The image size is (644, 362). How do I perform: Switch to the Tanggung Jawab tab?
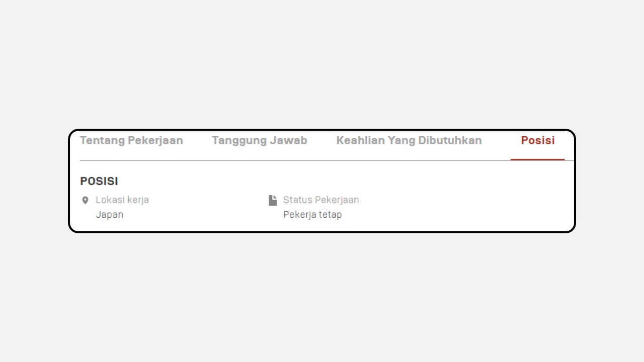click(260, 140)
